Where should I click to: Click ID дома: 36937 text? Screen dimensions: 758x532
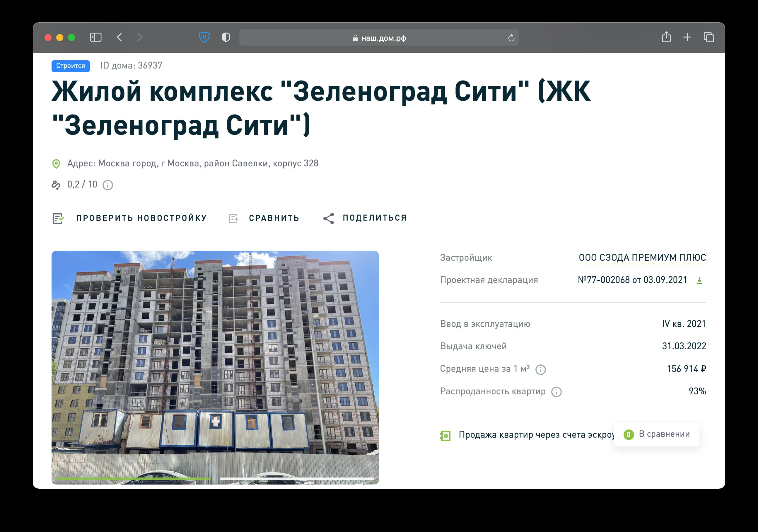(132, 65)
